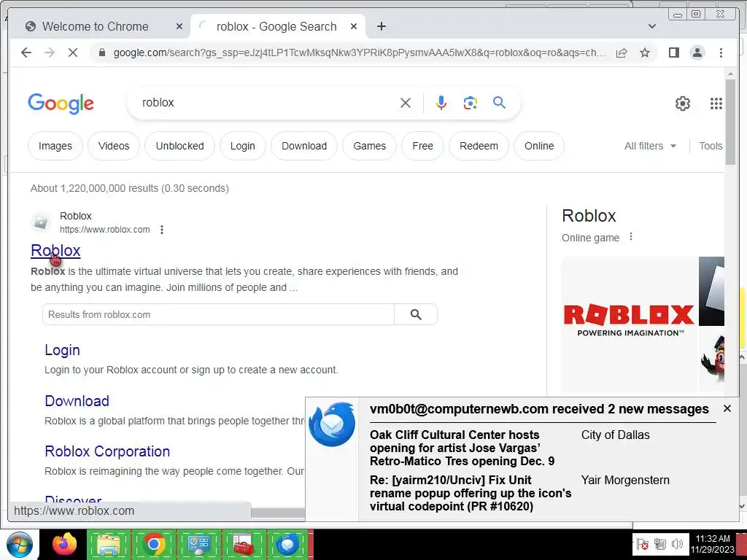Open Thunderbird from the taskbar
Viewport: 747px width, 560px height.
(x=287, y=544)
